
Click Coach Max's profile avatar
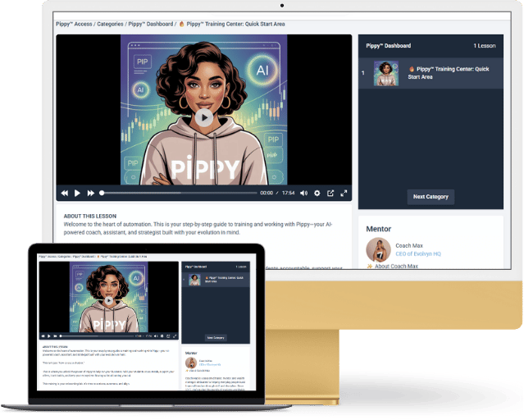coord(378,249)
